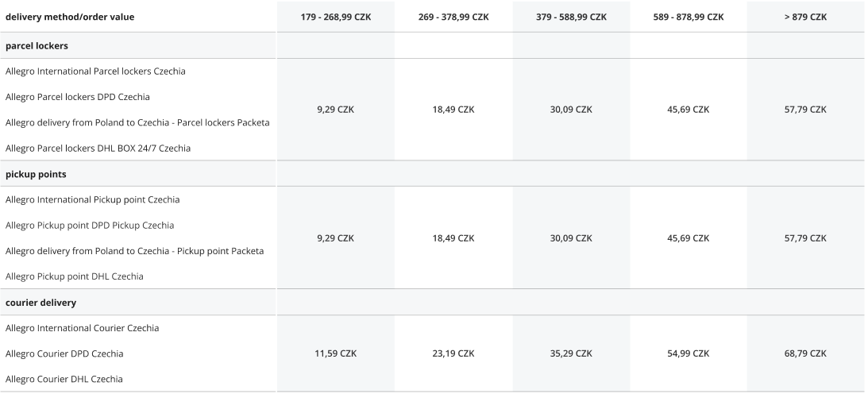Image resolution: width=868 pixels, height=394 pixels.
Task: Click the 11,59 CZK courier price cell
Action: pos(334,353)
